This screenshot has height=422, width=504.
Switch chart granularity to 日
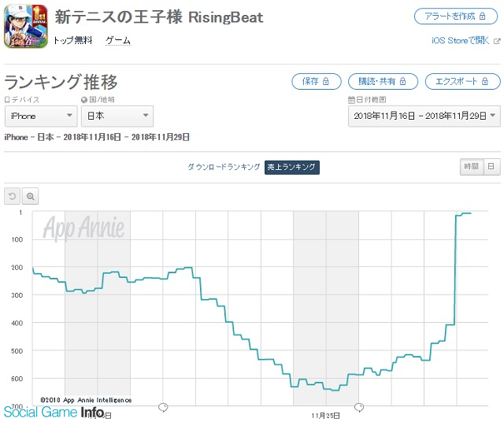(x=491, y=166)
